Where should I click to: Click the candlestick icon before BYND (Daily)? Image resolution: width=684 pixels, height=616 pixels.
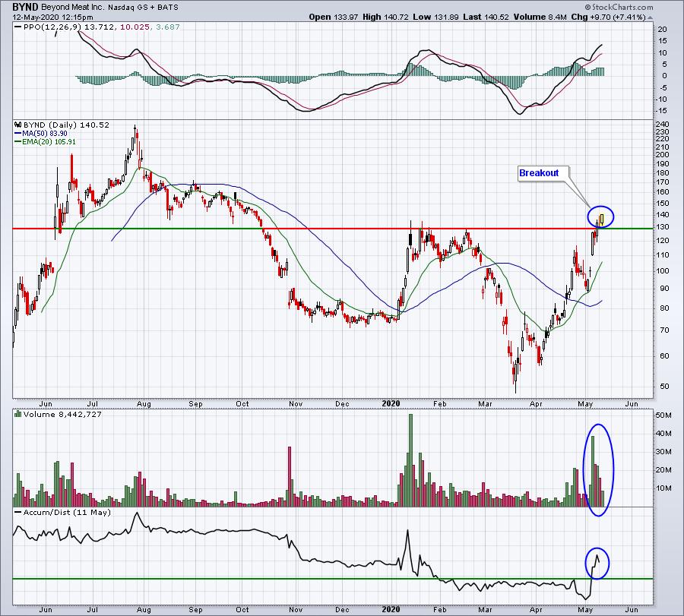point(18,125)
